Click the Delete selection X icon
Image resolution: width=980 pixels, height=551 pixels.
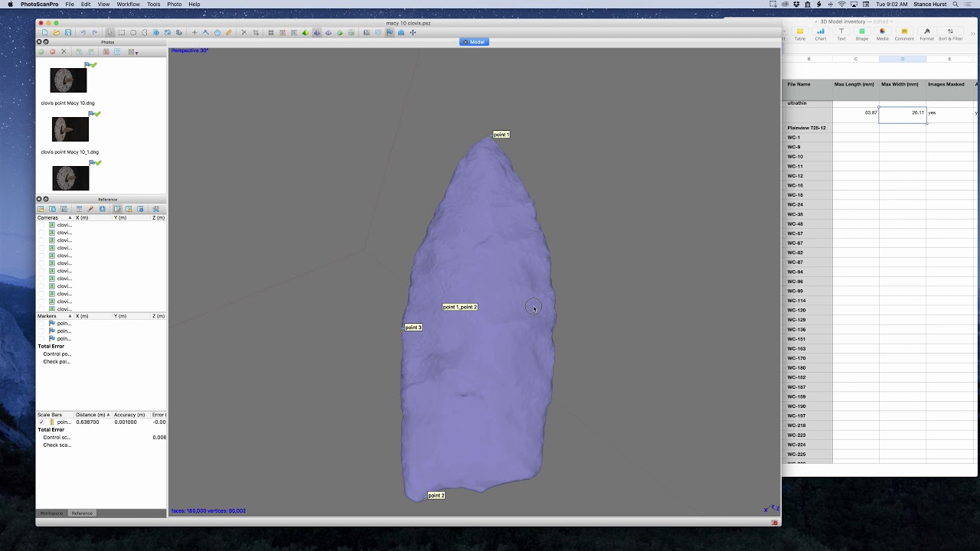pos(244,32)
